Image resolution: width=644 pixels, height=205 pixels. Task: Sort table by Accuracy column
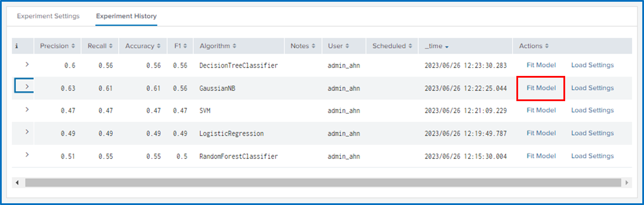point(143,46)
